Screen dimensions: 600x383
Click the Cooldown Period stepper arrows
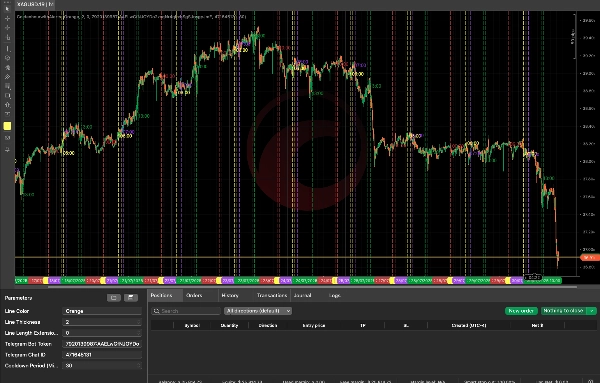click(139, 366)
